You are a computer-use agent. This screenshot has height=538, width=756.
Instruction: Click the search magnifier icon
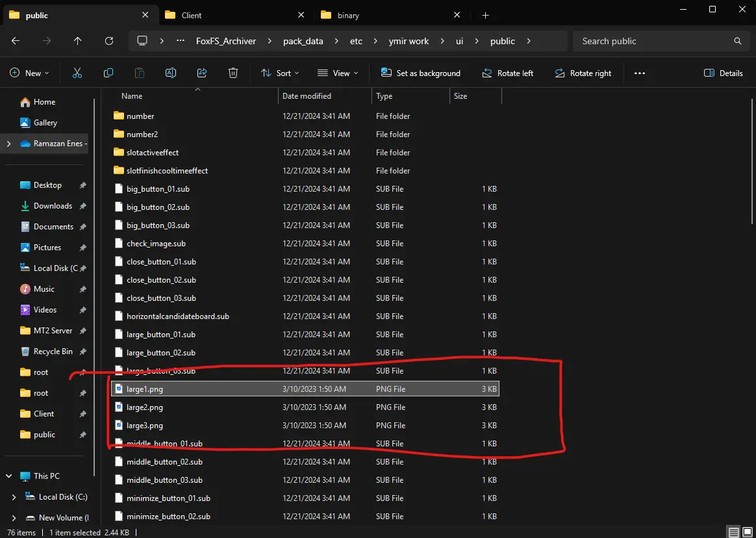(x=738, y=41)
